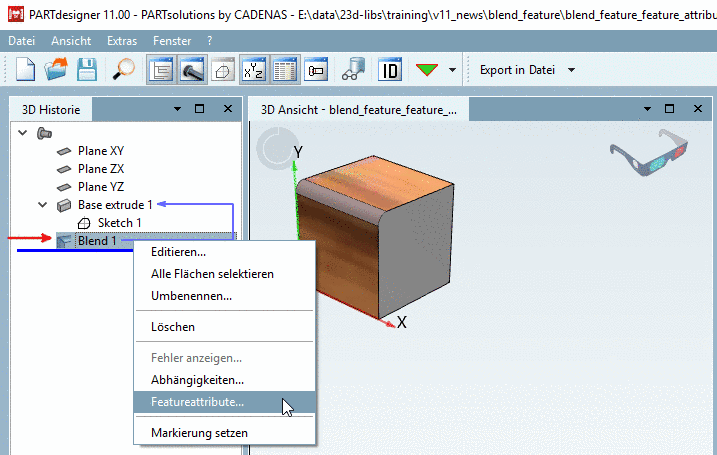Screen dimensions: 717x455
Task: Choose Editieren... from the context menu
Action: pos(225,252)
